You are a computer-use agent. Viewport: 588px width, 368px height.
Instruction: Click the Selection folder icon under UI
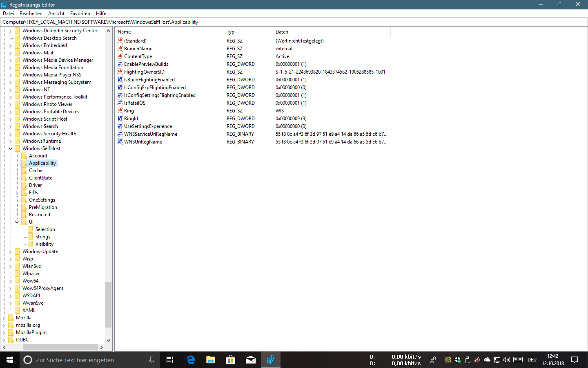[x=30, y=229]
